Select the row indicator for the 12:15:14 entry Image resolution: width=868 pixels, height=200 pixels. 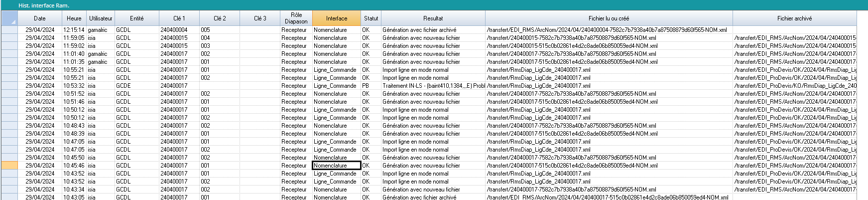coord(9,30)
